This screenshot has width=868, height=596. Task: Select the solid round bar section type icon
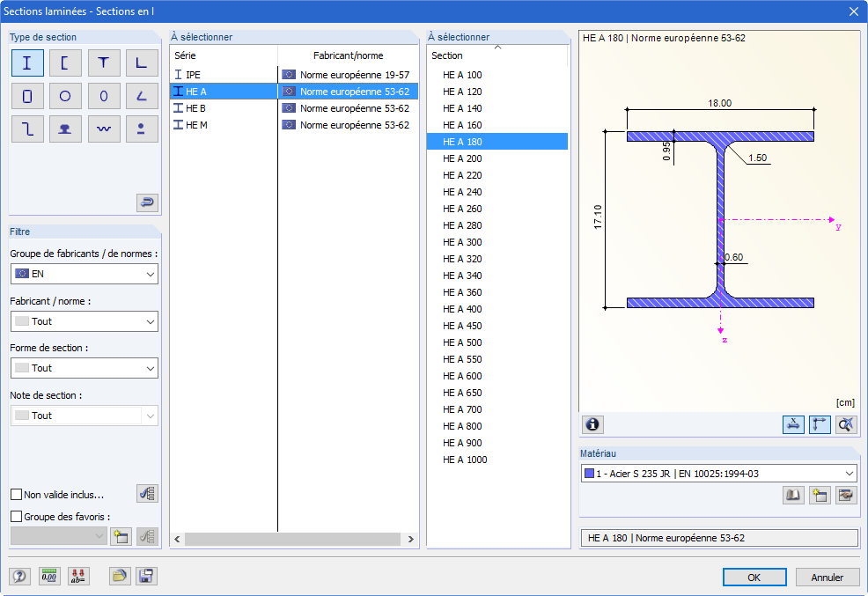pos(142,129)
